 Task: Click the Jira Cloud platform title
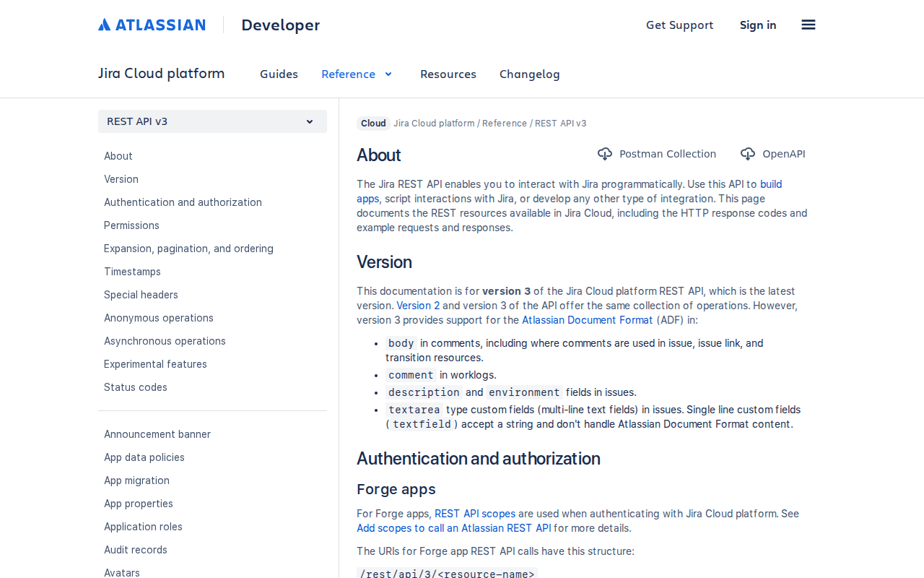coord(161,73)
